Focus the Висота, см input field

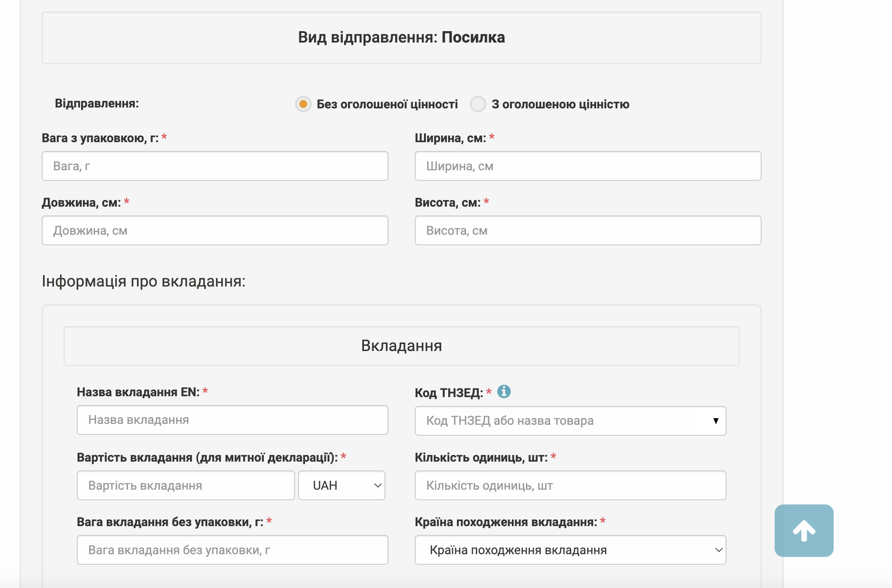click(x=588, y=230)
